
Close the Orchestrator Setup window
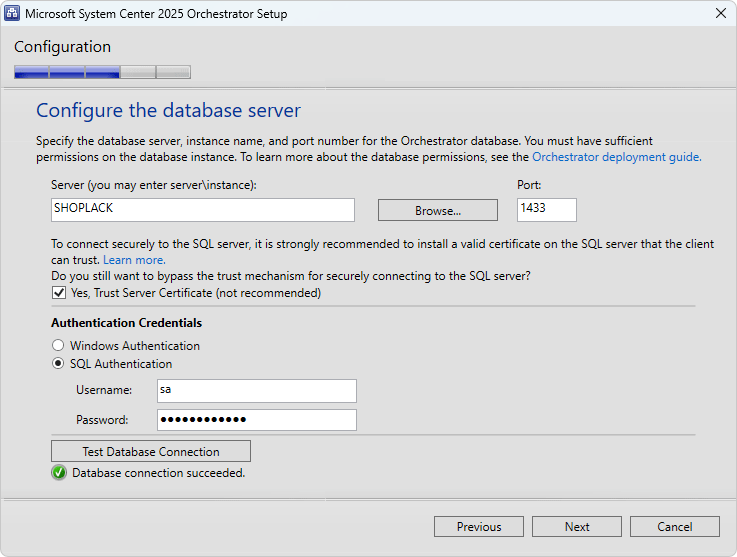pos(721,13)
